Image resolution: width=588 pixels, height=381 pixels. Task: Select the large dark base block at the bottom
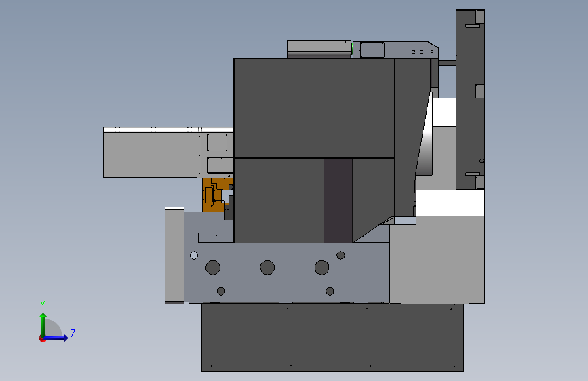[332, 338]
